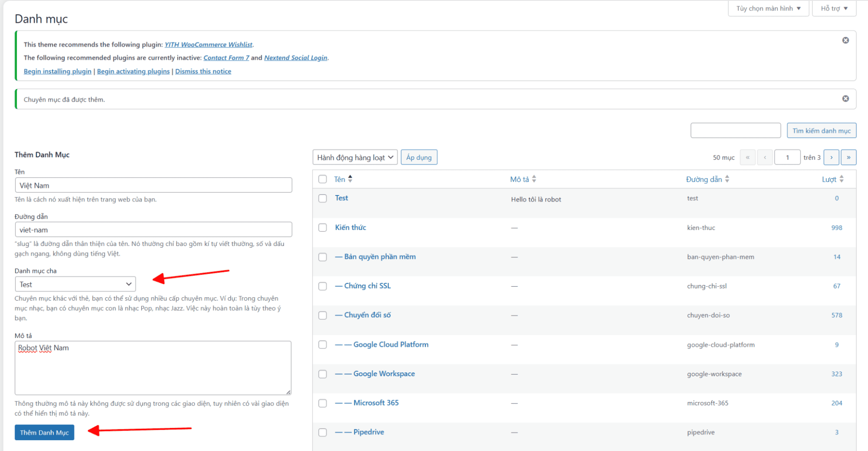
Task: Select the Google Workspace category checkbox
Action: (x=323, y=374)
